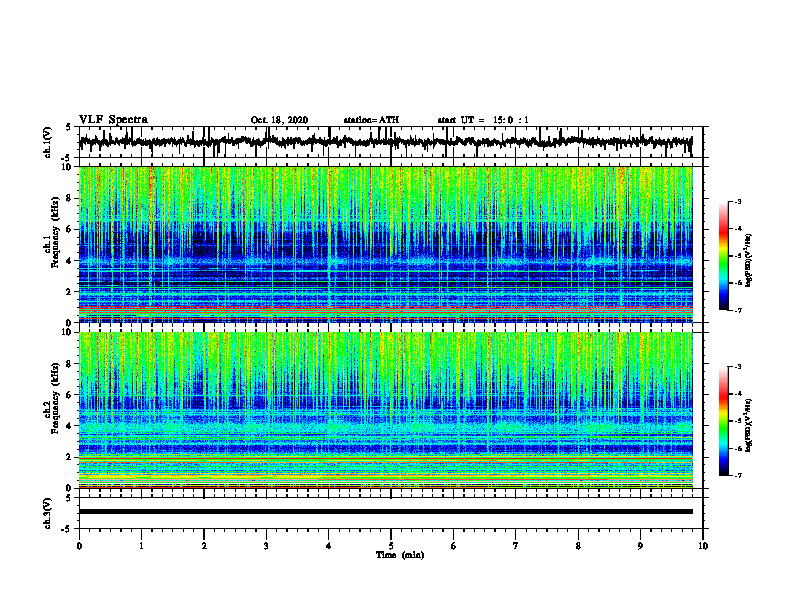Screen dimensions: 792x612
Task: Click the "10" kHz tick of ch.2 spectrogram
Action: (68, 332)
